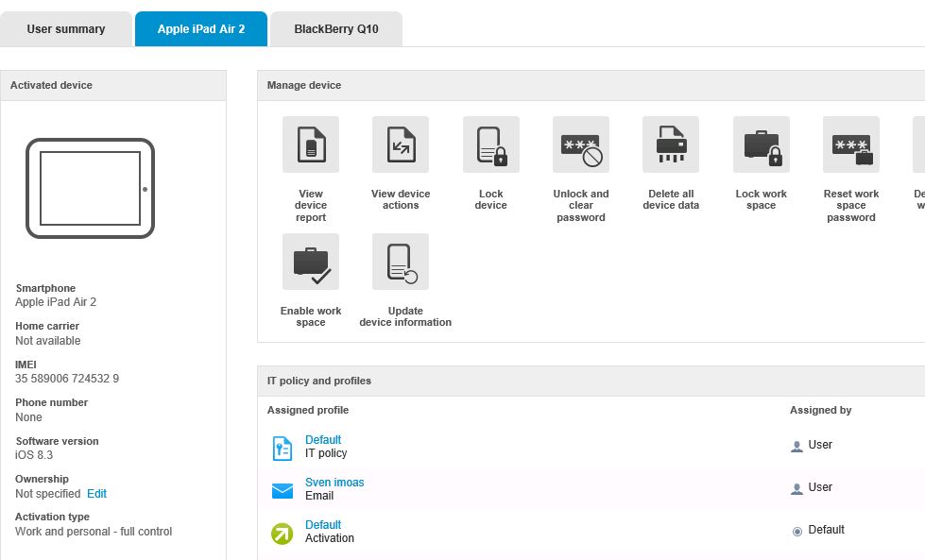Click the green Activation profile icon
925x560 pixels.
pyautogui.click(x=282, y=534)
